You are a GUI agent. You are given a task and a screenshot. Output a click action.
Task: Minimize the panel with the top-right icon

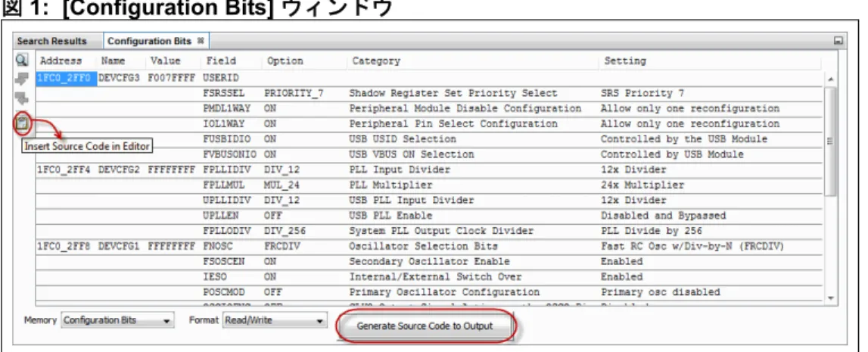pos(838,41)
